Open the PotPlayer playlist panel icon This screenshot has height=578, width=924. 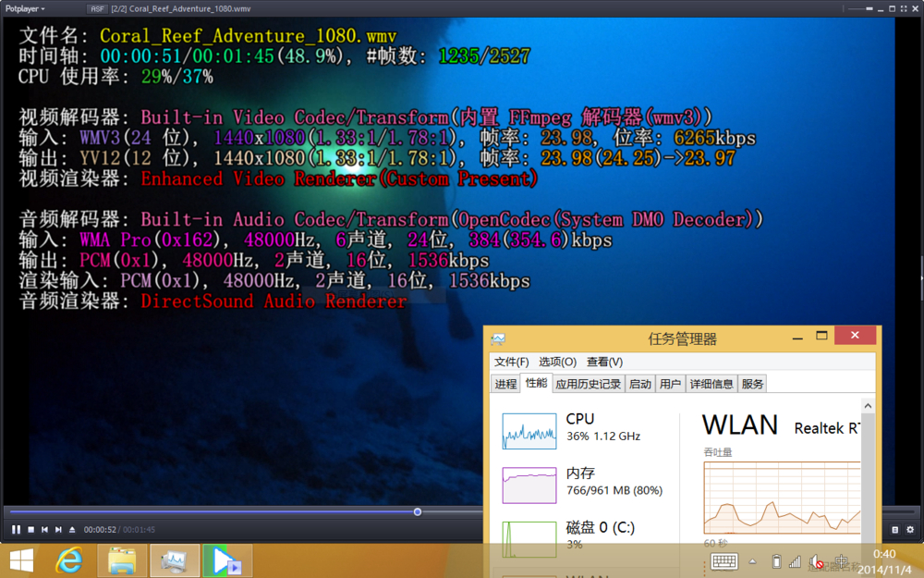894,530
